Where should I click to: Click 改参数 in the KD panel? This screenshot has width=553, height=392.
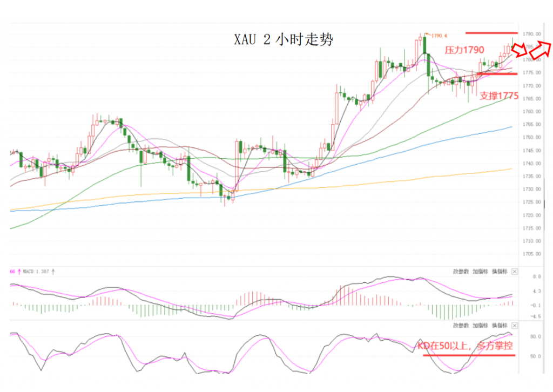[461, 326]
